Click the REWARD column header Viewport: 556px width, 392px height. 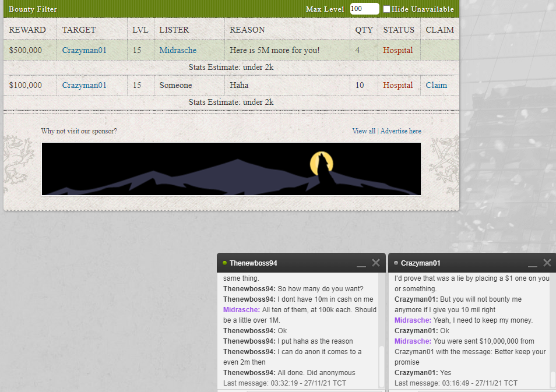coord(27,30)
